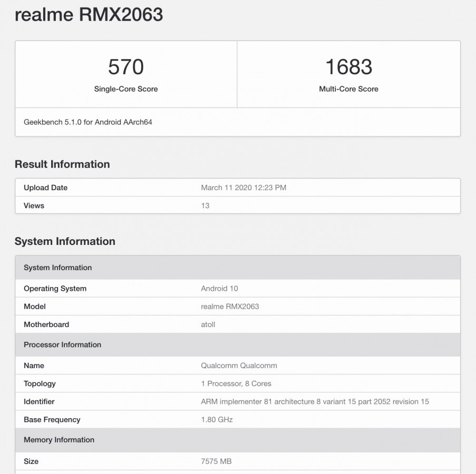
Task: Select the ARM implementer 81 identifier value
Action: point(315,401)
